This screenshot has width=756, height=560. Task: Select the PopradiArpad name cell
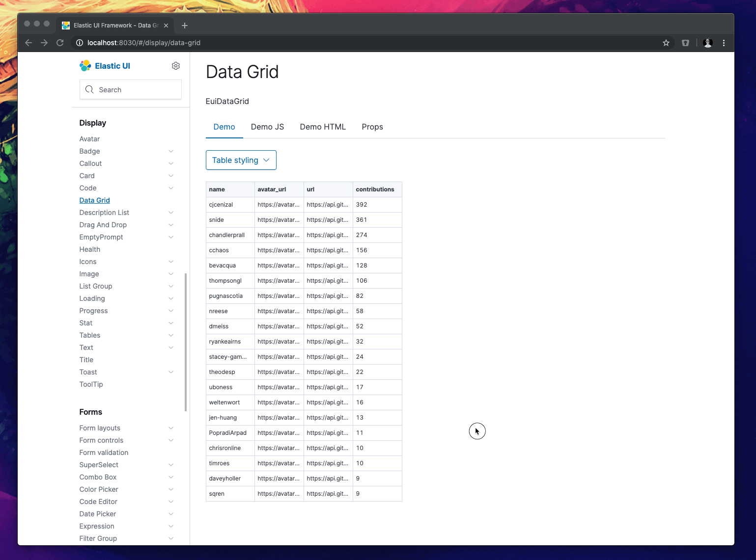pyautogui.click(x=230, y=433)
